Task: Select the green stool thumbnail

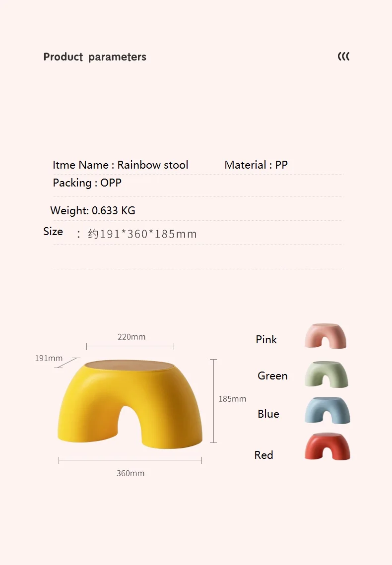Action: [327, 375]
